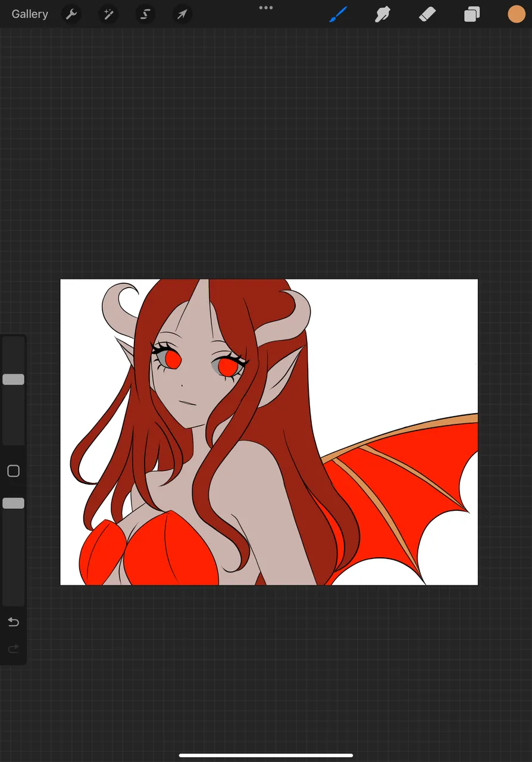Open the Adjustments magic wand menu
532x762 pixels.
click(x=109, y=14)
